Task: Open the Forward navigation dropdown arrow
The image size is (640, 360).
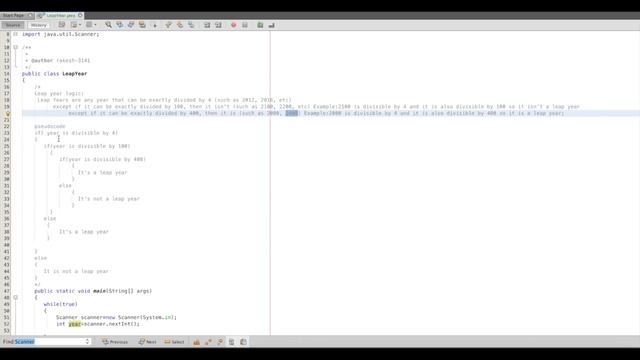Action: pos(96,25)
